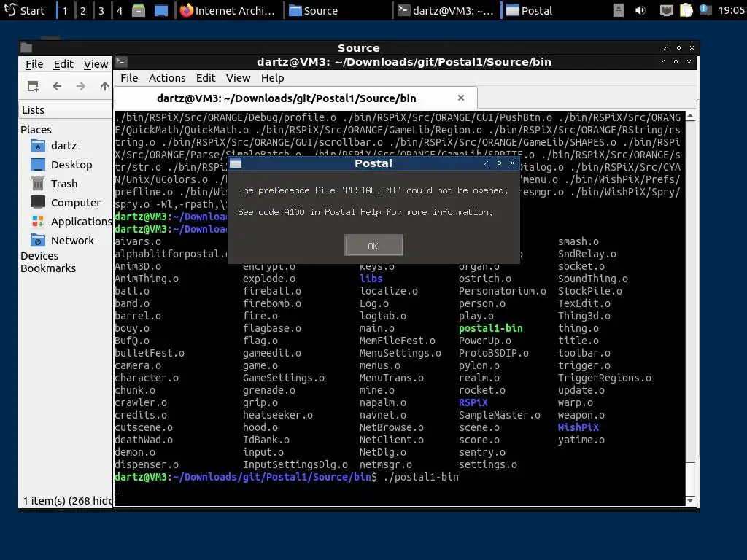Open dartz home folder in Places
Screen dimensions: 747x560
(66, 146)
